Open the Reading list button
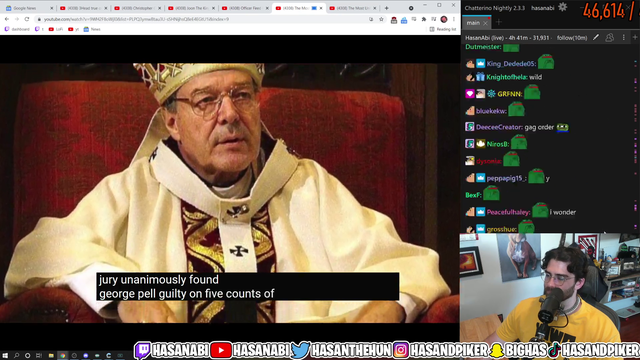This screenshot has height=360, width=640. tap(443, 29)
